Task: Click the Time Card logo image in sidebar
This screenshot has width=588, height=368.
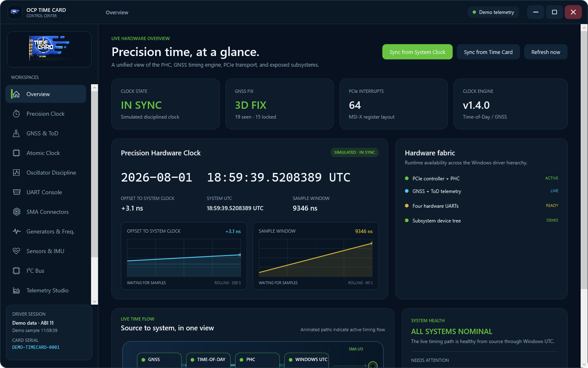Action: click(49, 49)
